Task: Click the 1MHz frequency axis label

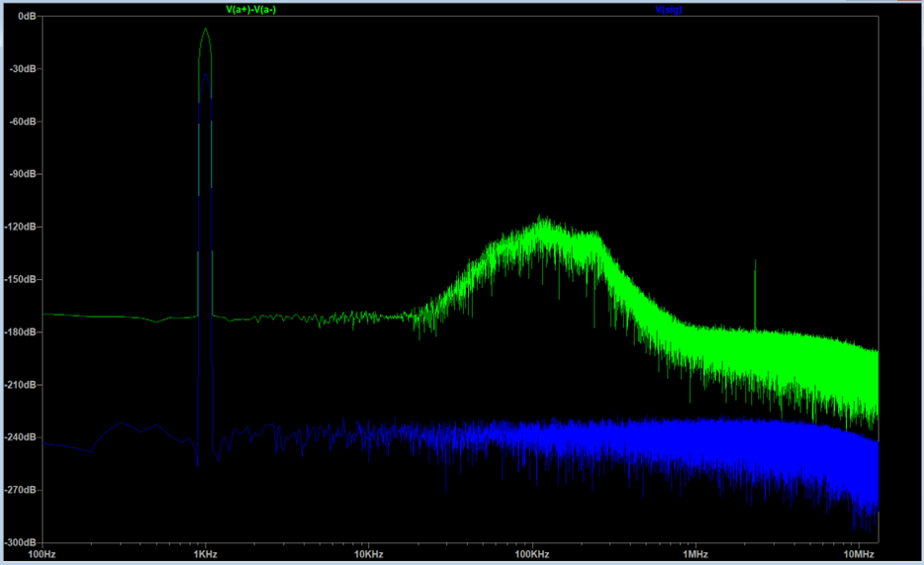Action: [695, 554]
